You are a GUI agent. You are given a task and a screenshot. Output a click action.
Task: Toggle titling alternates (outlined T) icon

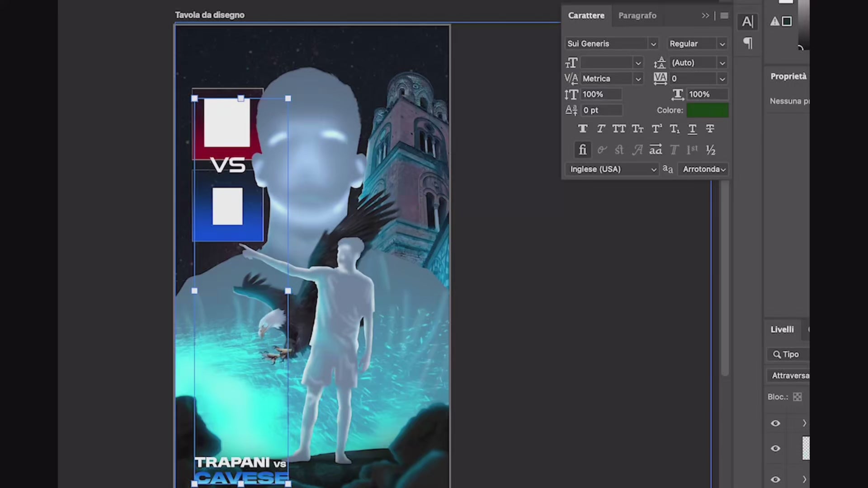pos(674,150)
